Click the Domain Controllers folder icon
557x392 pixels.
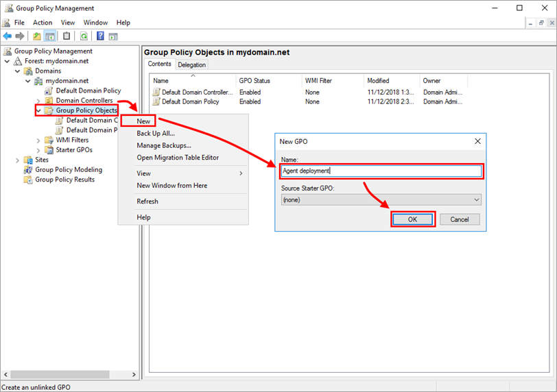click(x=49, y=100)
